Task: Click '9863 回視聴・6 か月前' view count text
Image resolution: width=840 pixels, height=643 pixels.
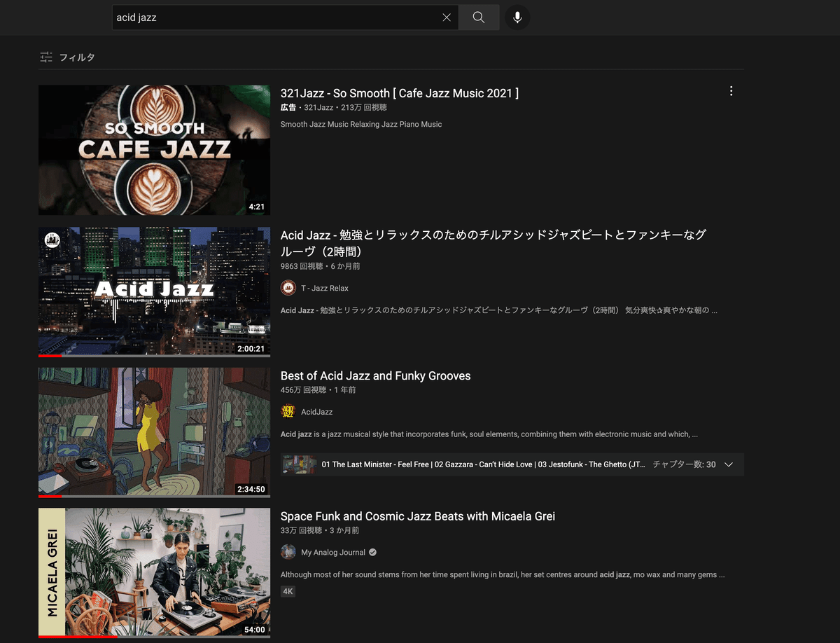Action: pos(321,266)
